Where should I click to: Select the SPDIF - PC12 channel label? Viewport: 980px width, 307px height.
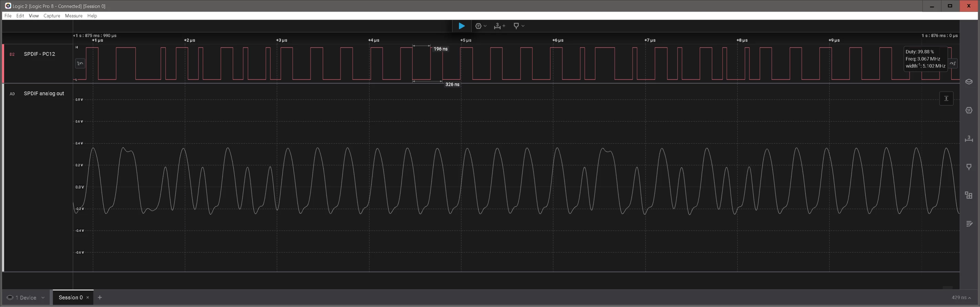[40, 54]
